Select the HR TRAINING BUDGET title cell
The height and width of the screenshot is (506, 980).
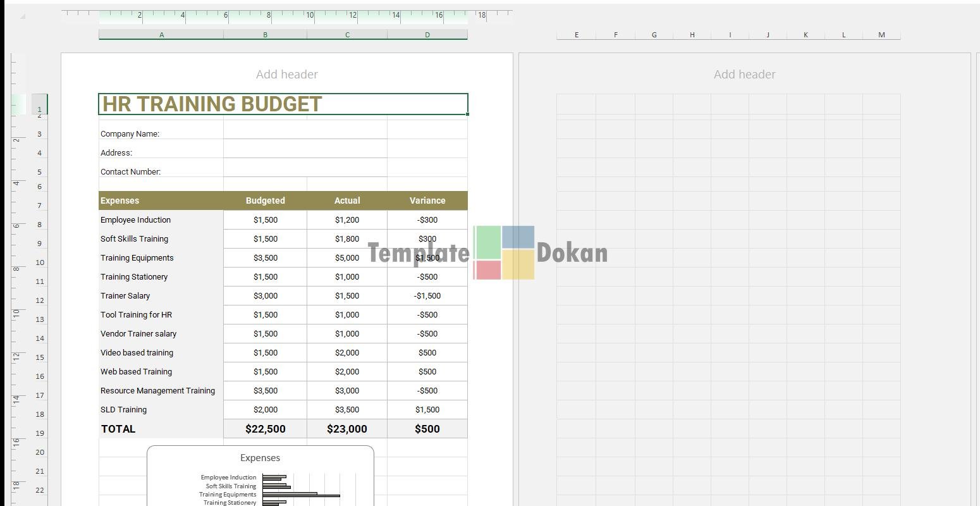[283, 104]
